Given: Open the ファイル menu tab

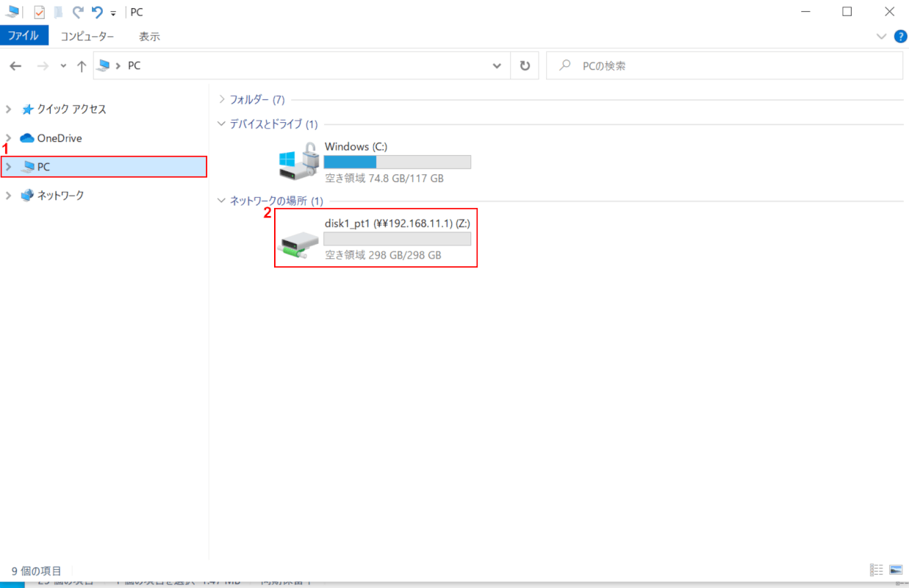Looking at the screenshot, I should pos(24,36).
